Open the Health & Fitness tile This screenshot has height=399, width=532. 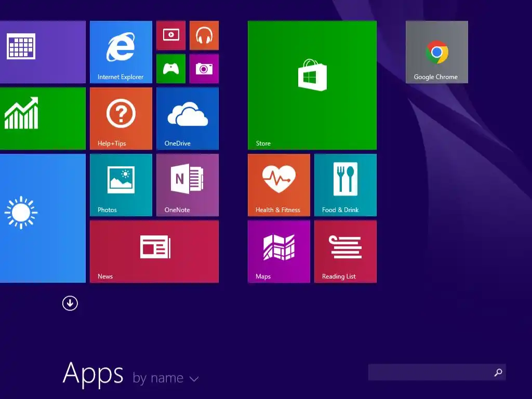(279, 185)
